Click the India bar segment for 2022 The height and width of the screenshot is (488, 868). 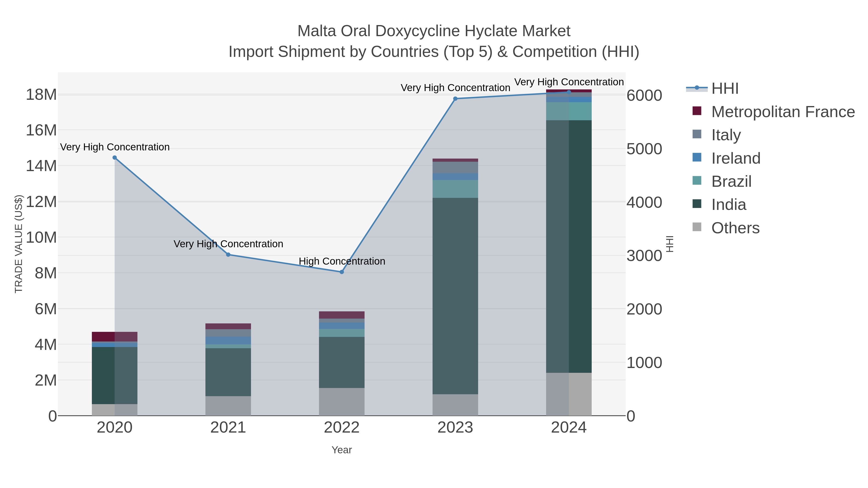click(x=342, y=362)
